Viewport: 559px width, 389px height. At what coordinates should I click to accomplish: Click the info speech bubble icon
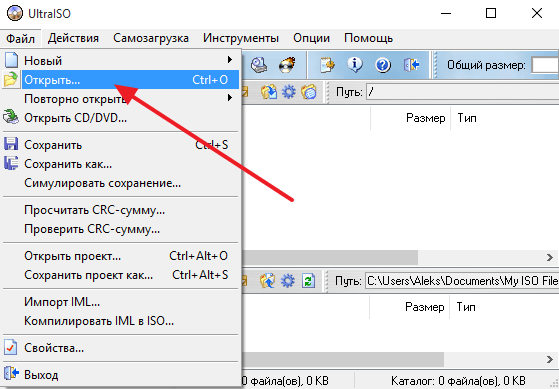tap(355, 65)
